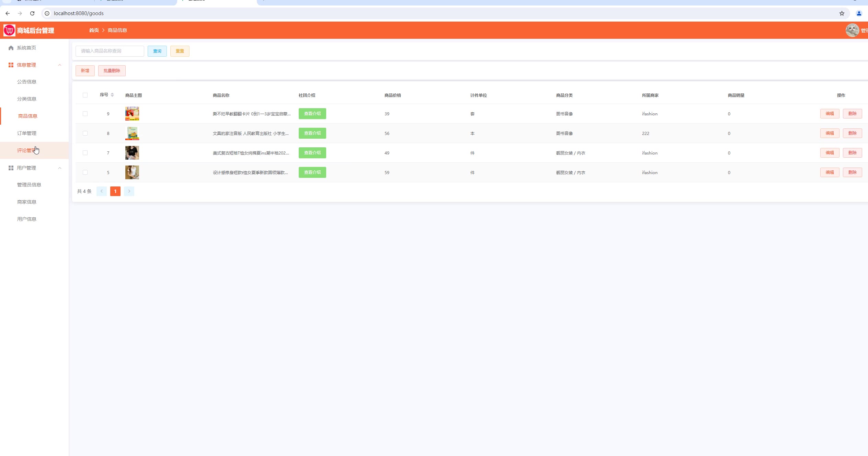Image resolution: width=868 pixels, height=456 pixels.
Task: Click the admin cat avatar
Action: (x=852, y=30)
